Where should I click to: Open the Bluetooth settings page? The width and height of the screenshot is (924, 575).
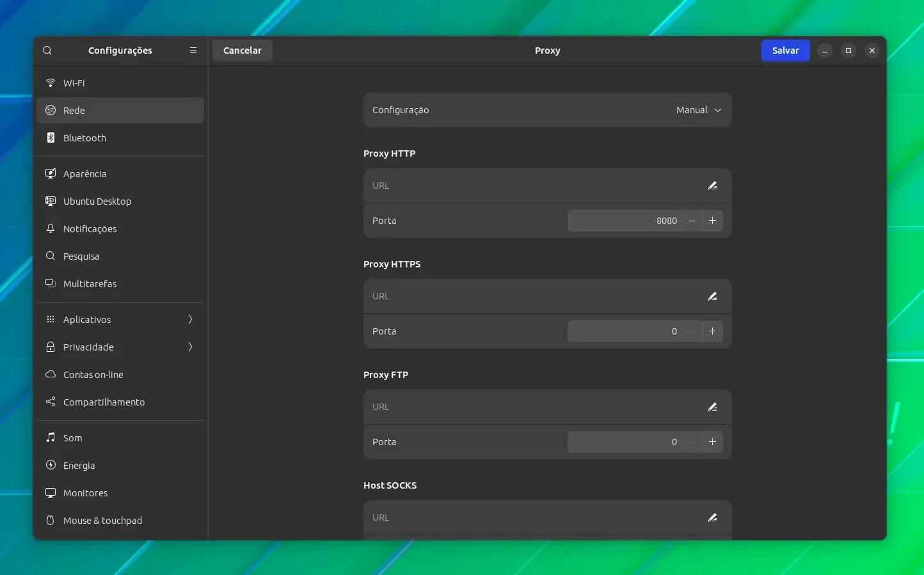point(120,138)
